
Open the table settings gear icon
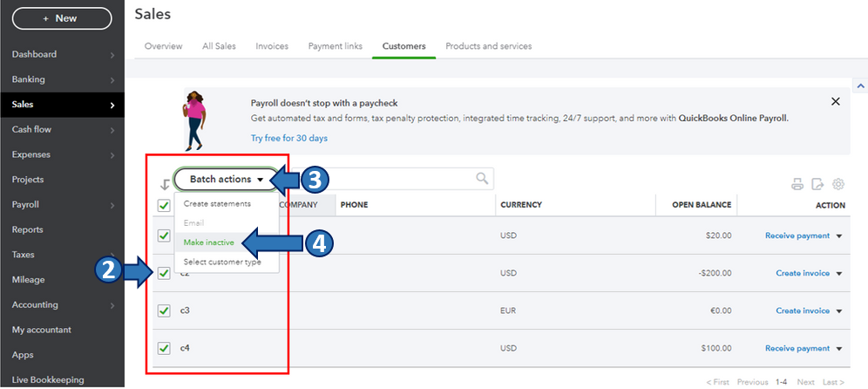839,184
